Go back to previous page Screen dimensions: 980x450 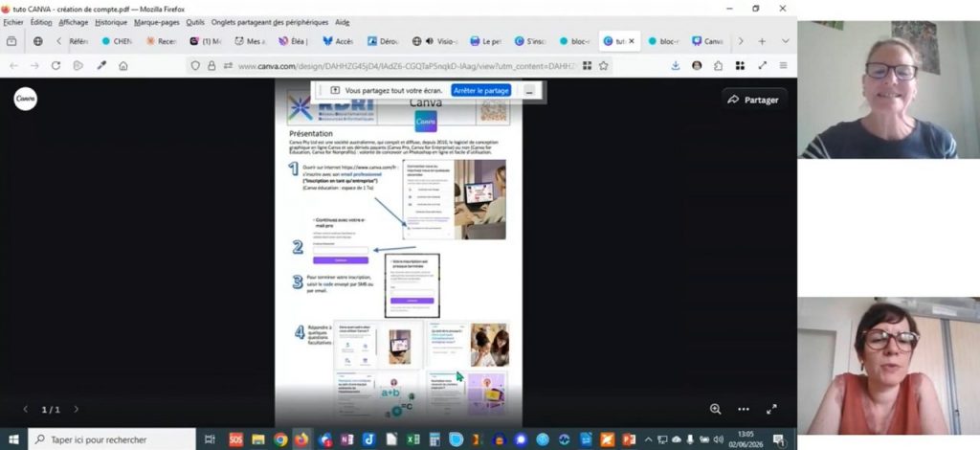tap(13, 66)
